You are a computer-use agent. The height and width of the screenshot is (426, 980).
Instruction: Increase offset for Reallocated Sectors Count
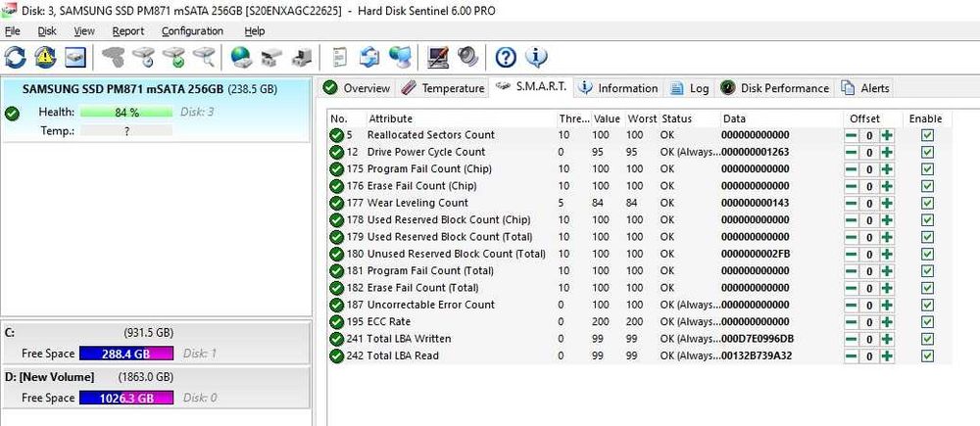point(888,135)
